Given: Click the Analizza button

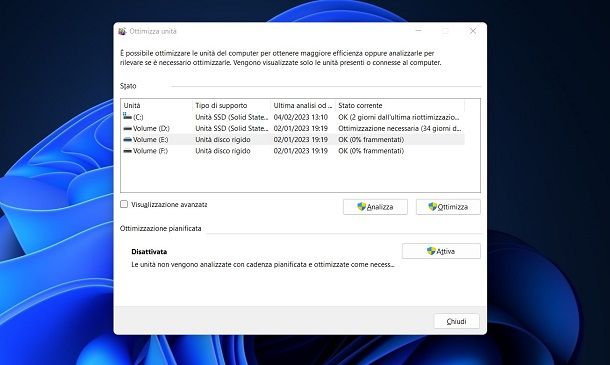Looking at the screenshot, I should point(375,207).
